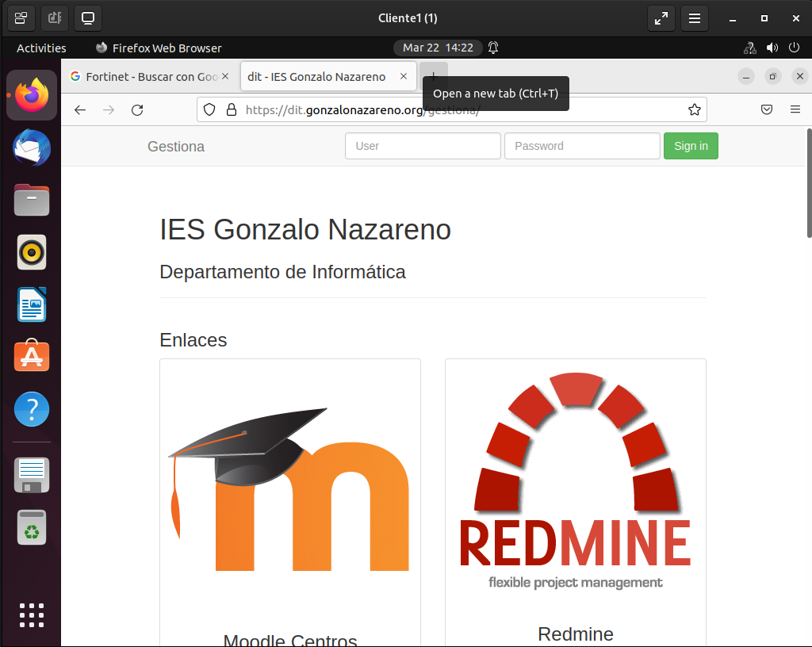This screenshot has width=812, height=647.
Task: Click the Departamento de Informática subtitle
Action: pyautogui.click(x=282, y=272)
